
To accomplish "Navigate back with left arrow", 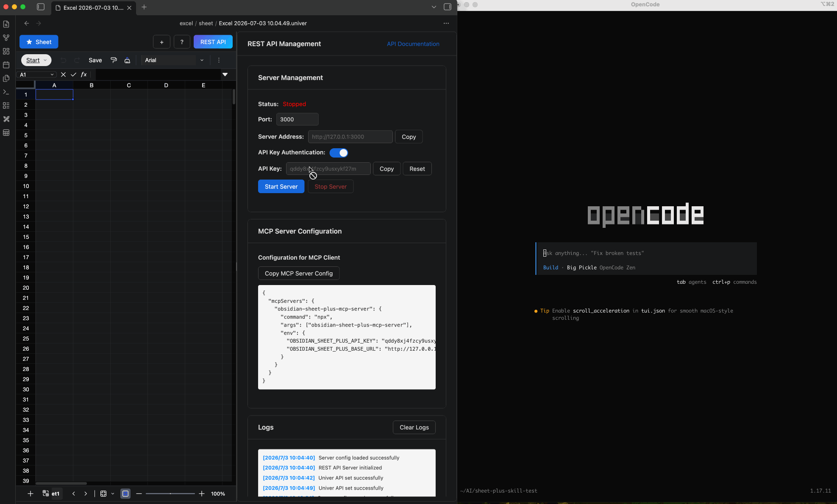I will click(27, 23).
